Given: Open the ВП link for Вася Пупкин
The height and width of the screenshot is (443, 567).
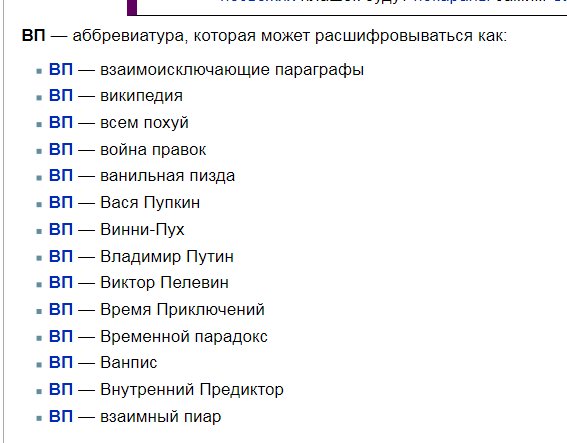Looking at the screenshot, I should point(61,203).
